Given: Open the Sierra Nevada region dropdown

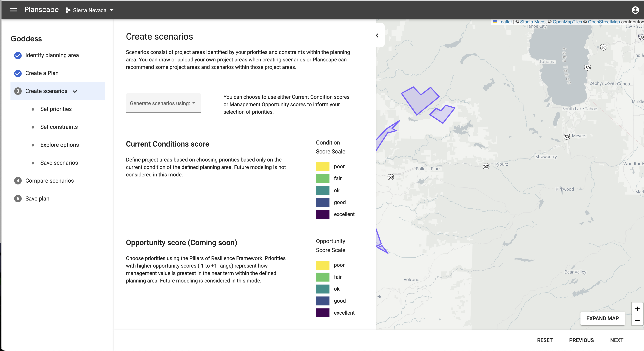Looking at the screenshot, I should pos(112,10).
